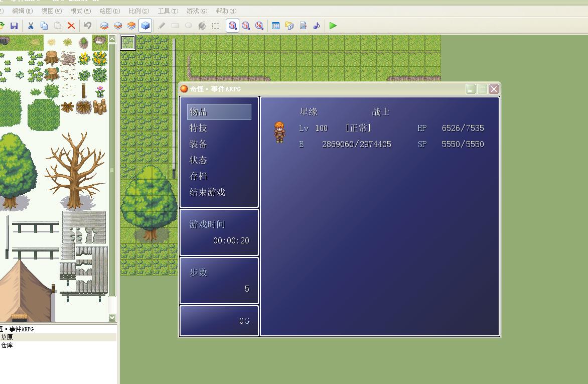Pick the bare dead tree tile
The image size is (588, 384).
pos(75,171)
